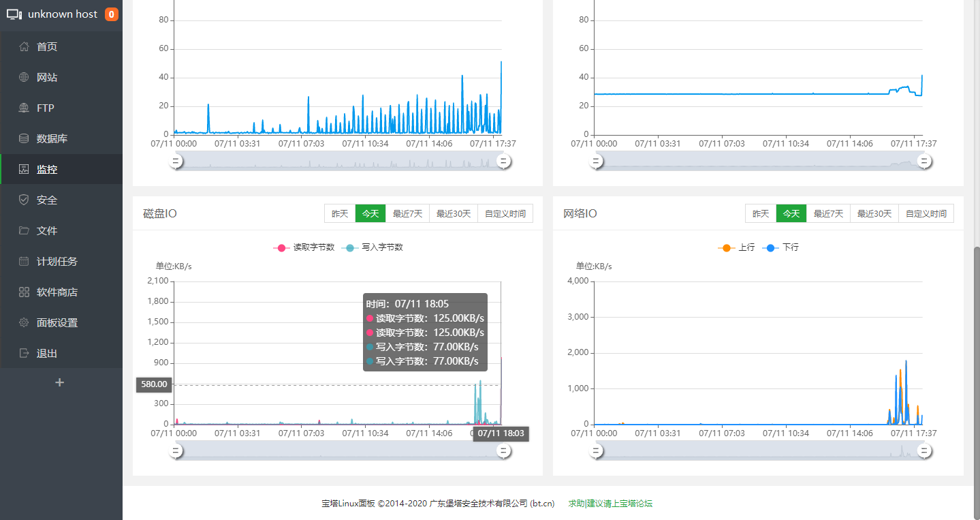The image size is (980, 520).
Task: Select 昨天 in the 网络IO panel
Action: point(761,213)
